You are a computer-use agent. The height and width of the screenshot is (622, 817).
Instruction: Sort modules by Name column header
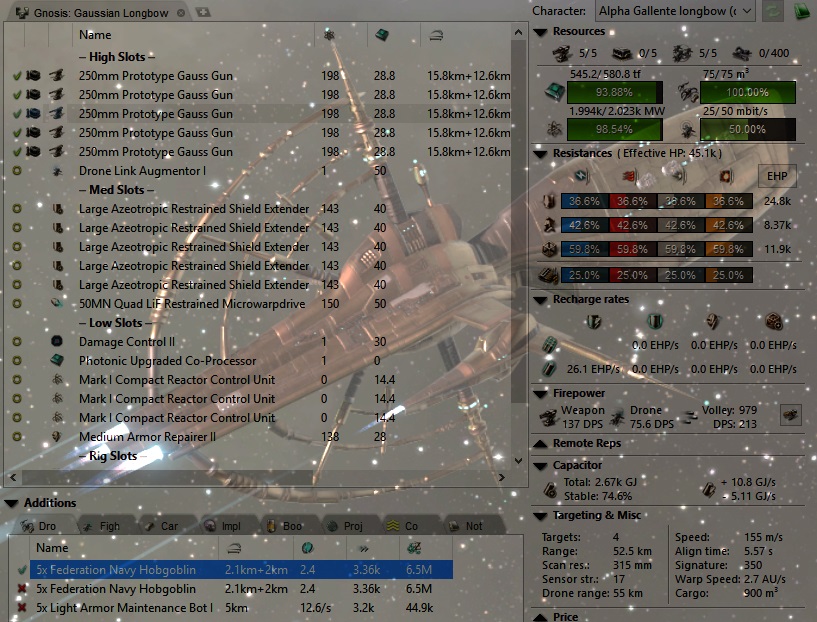point(193,35)
